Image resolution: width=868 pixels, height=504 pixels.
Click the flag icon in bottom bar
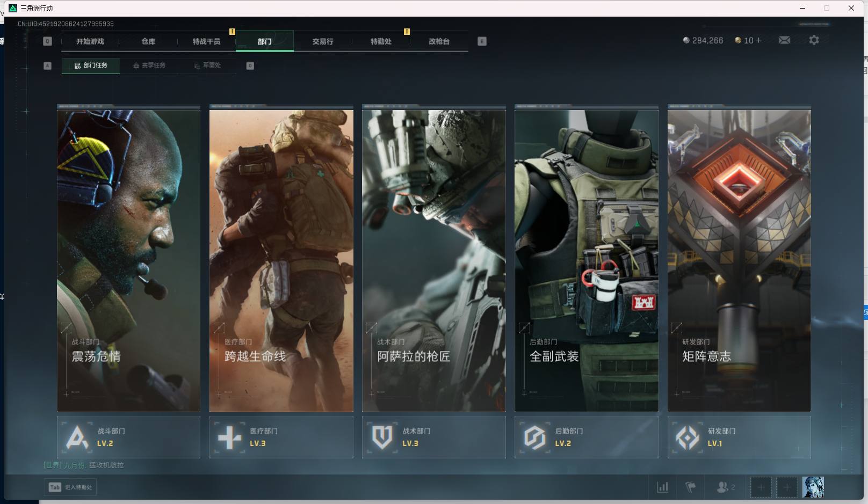(691, 487)
